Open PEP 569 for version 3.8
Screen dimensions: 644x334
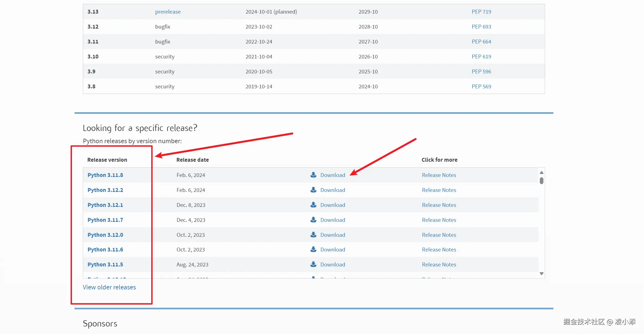(481, 86)
